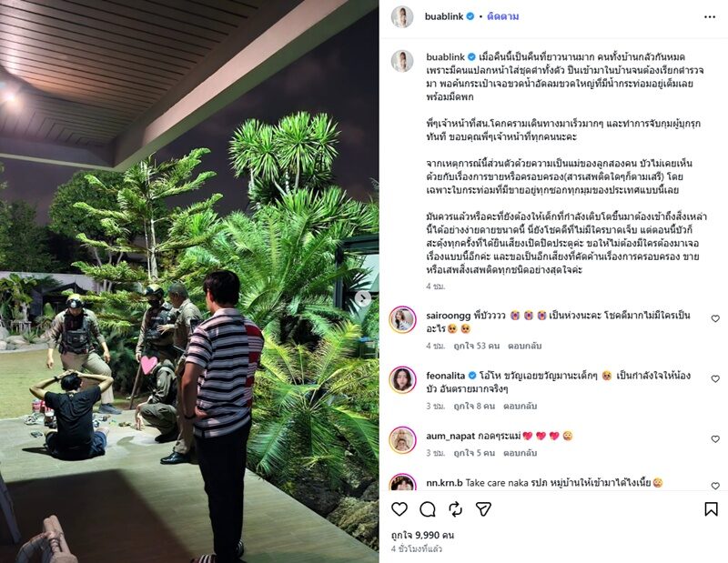Advance to next photo with carousel arrow

point(363,298)
